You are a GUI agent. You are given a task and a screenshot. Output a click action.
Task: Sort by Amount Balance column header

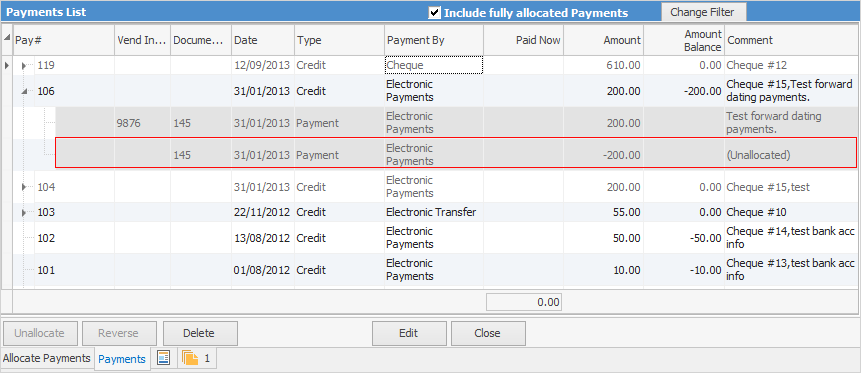[684, 40]
